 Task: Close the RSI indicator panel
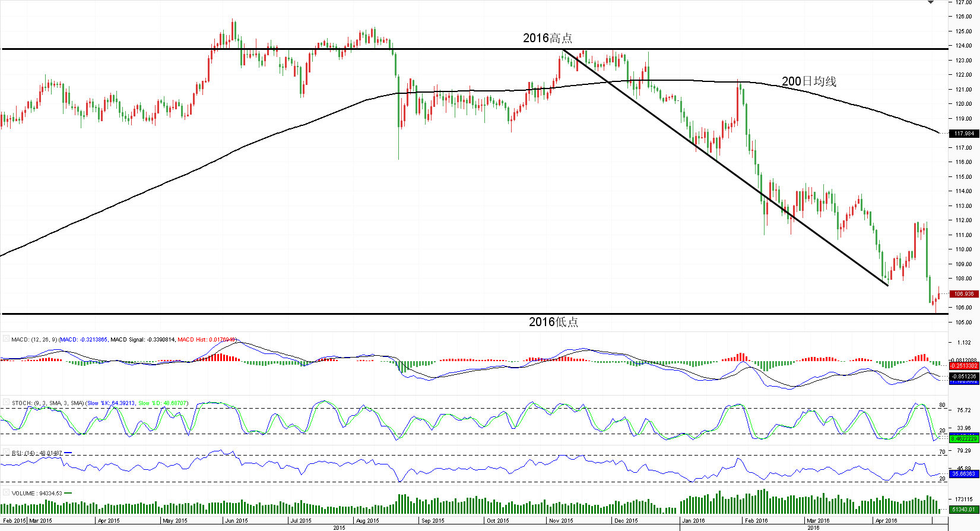[6, 453]
